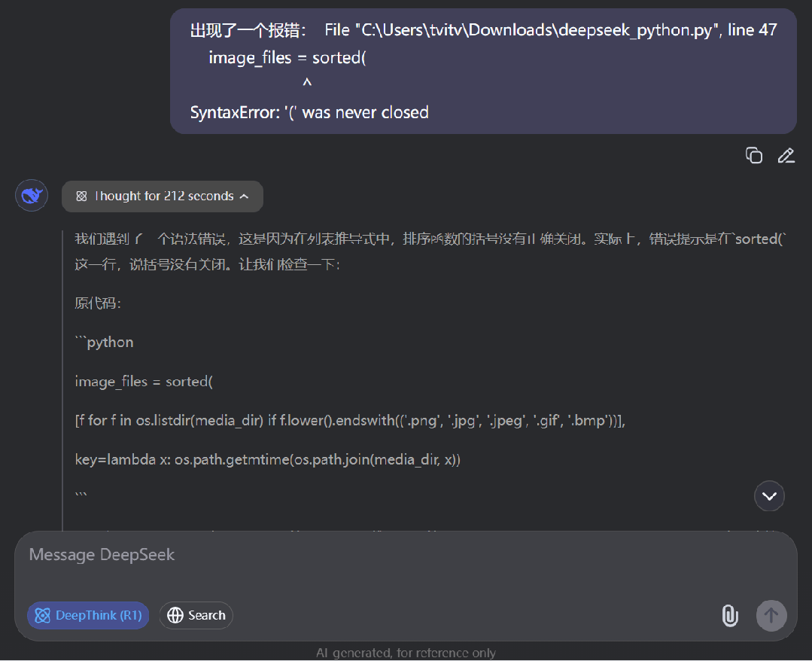812x661 pixels.
Task: Click the '```python' line in the reasoning
Action: (x=104, y=343)
